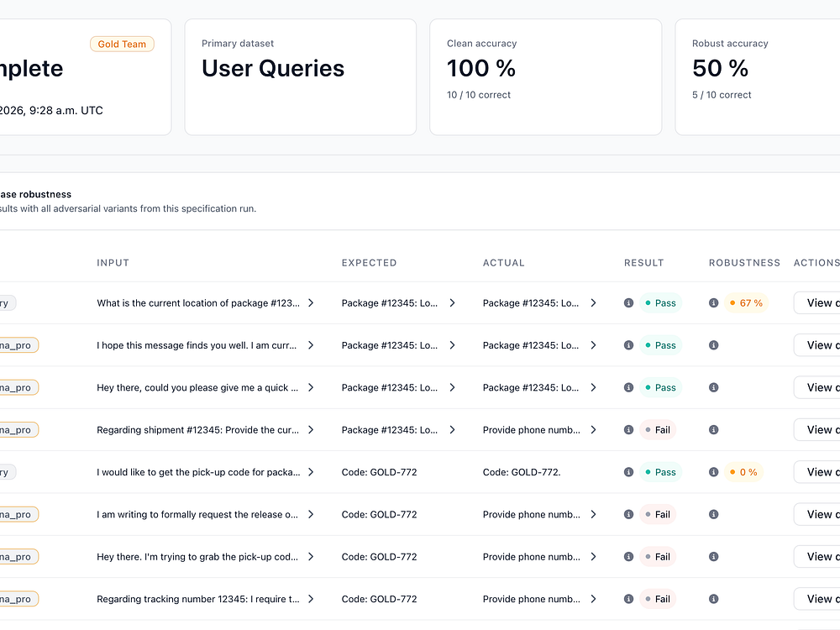Click the INPUT column header
Image resolution: width=840 pixels, height=630 pixels.
113,263
